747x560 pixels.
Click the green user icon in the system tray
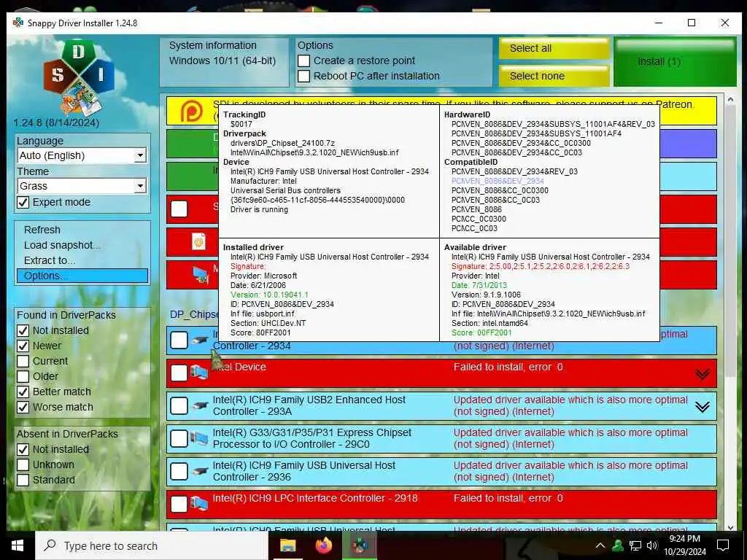pyautogui.click(x=617, y=545)
